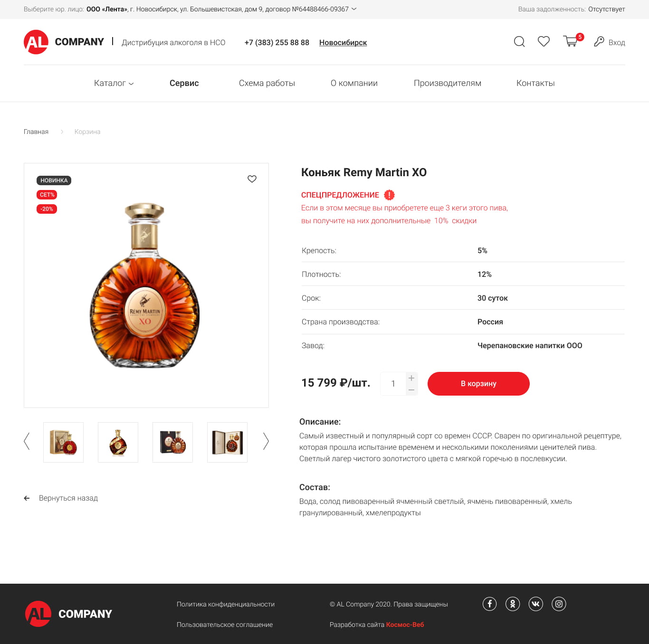Viewport: 649px width, 644px height.
Task: Click the key login icon
Action: click(599, 42)
